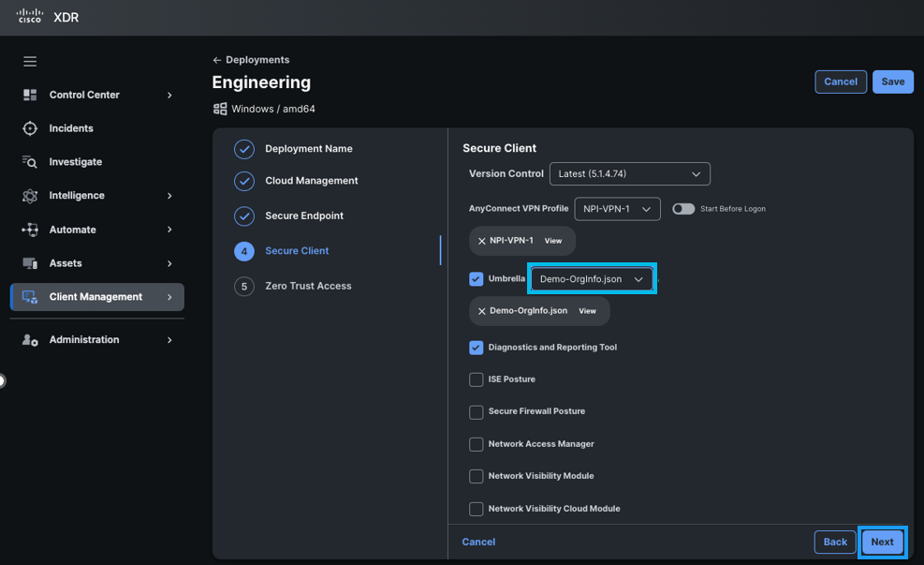Click the XDR product title
This screenshot has height=565, width=924.
coord(66,18)
